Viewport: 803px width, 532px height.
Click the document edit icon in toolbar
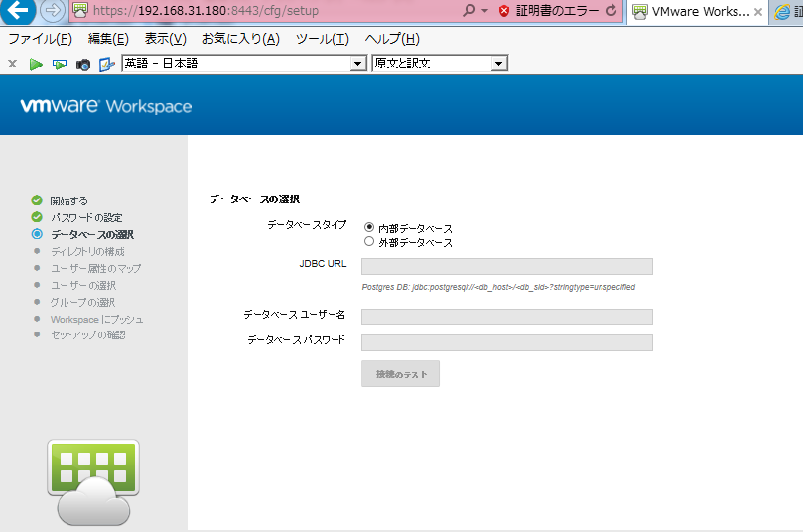[107, 64]
